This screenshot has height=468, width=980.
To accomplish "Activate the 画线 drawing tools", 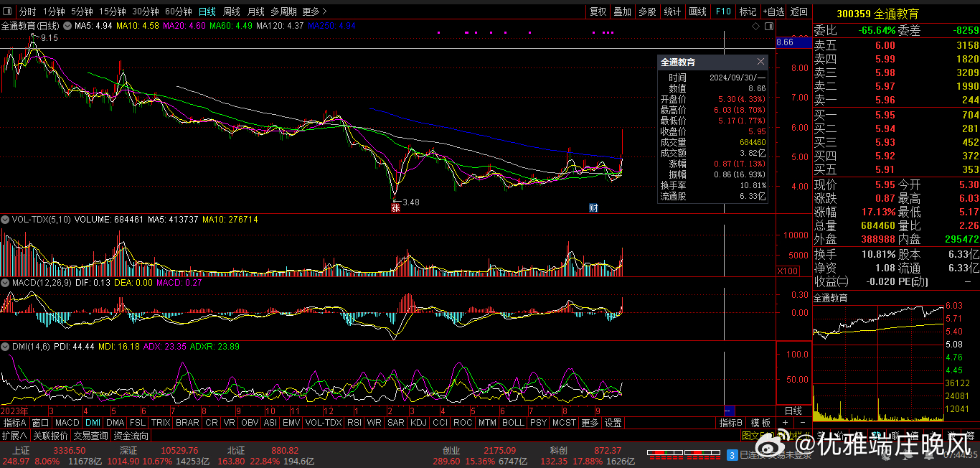I will click(697, 11).
